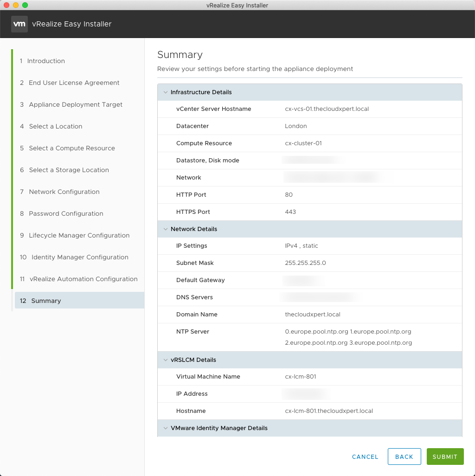Cancel the installer wizard
The image size is (475, 476).
365,457
